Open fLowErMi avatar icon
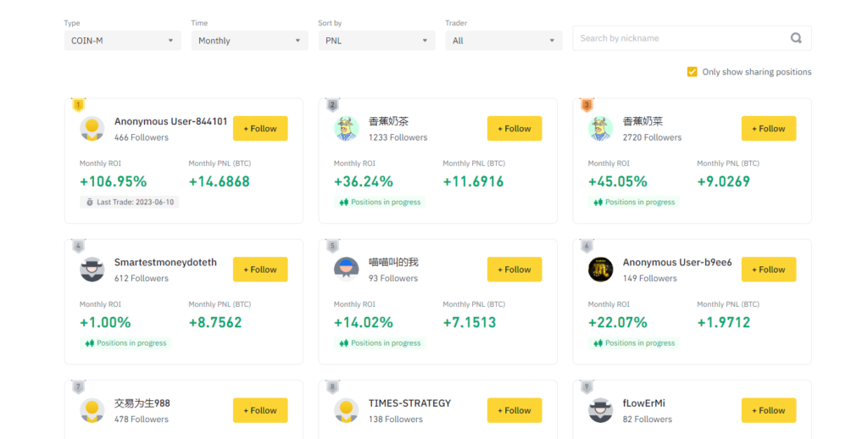The image size is (868, 439). 600,411
